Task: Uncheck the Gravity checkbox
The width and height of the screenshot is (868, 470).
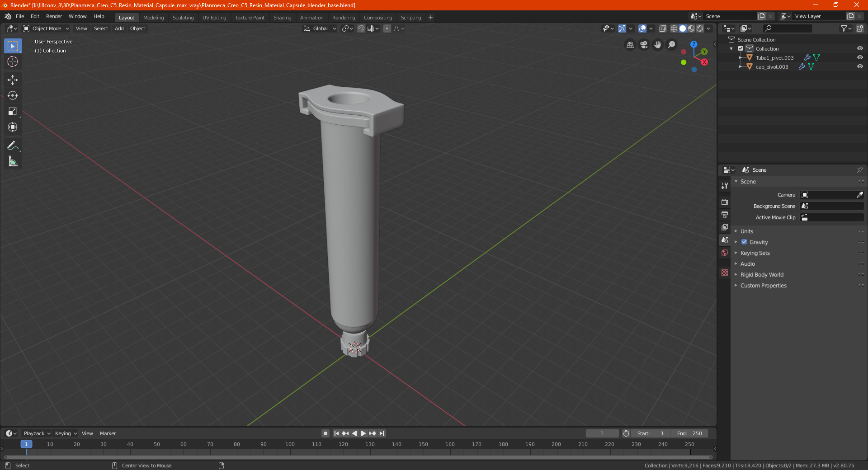Action: coord(744,242)
